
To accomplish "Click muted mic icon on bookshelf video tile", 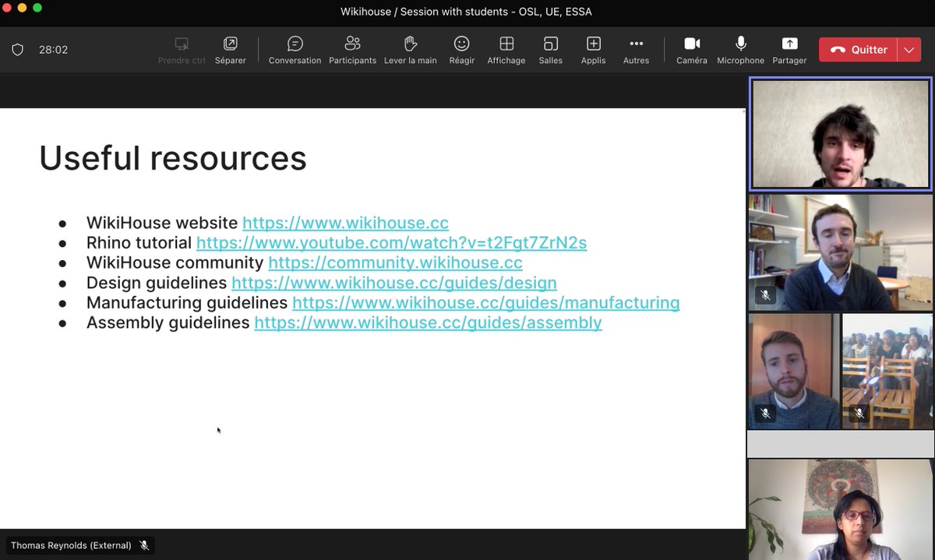I will [765, 295].
